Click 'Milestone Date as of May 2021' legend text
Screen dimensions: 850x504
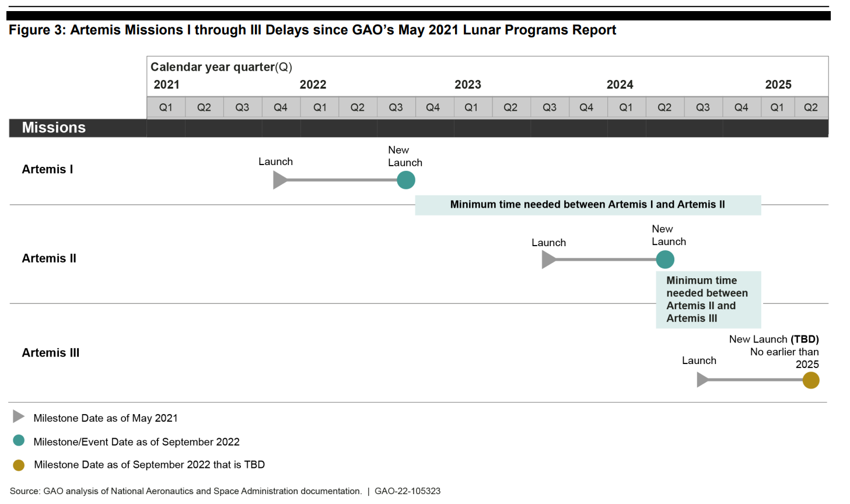(106, 418)
